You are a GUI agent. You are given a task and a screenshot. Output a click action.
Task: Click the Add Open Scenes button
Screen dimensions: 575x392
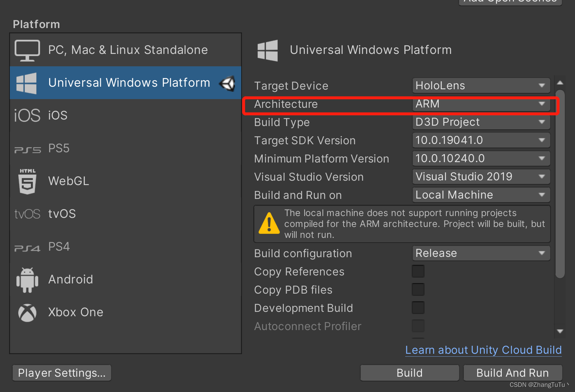click(510, 2)
